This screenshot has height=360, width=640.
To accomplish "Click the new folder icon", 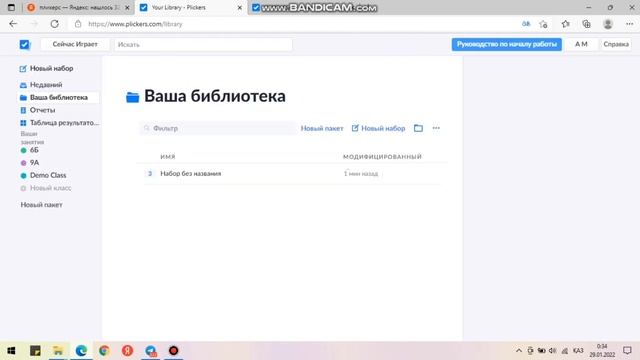I will tap(418, 128).
